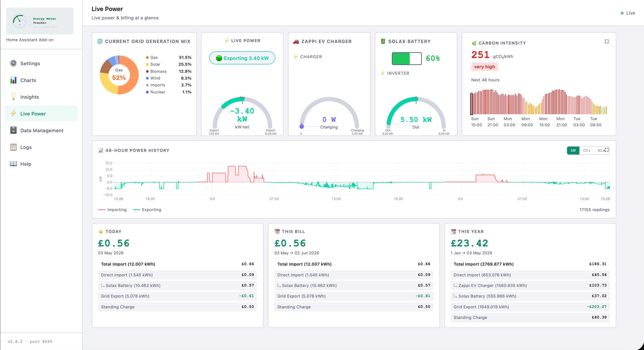This screenshot has width=644, height=350.
Task: Expand the 48-Hour Power History chart fullscreen
Action: (607, 150)
